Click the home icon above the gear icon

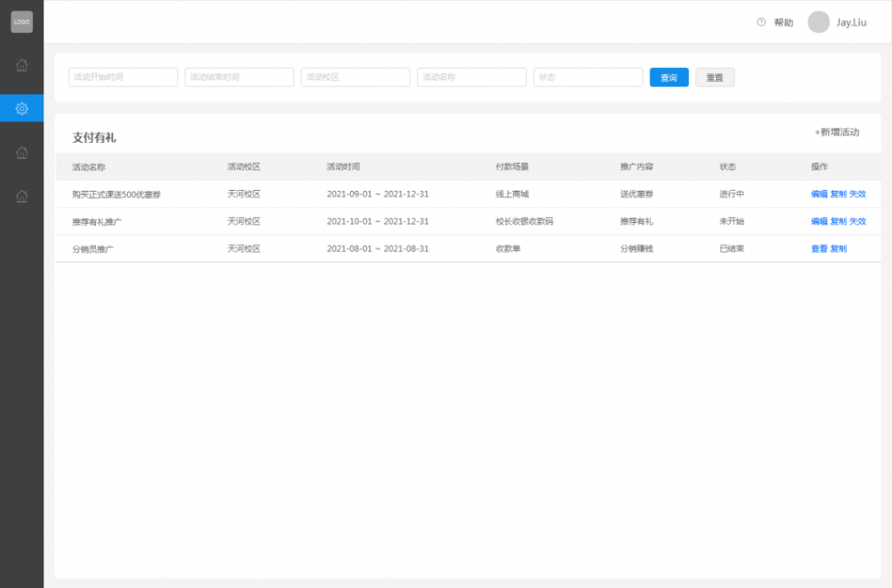(22, 64)
